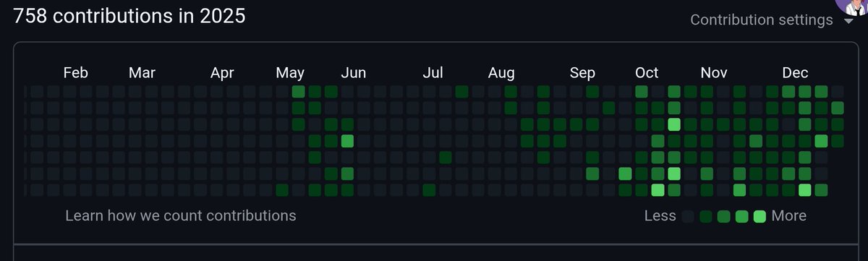The height and width of the screenshot is (261, 868).
Task: Click the Oct month label
Action: [x=647, y=73]
